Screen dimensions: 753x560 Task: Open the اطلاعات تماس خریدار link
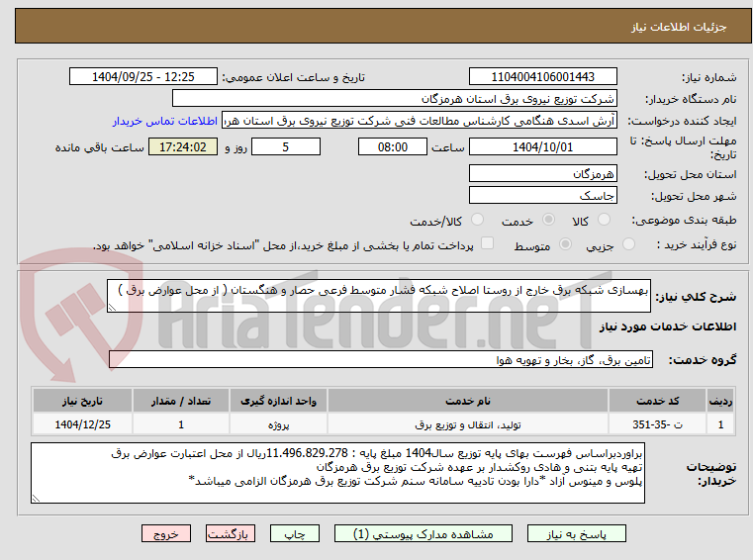point(165,121)
